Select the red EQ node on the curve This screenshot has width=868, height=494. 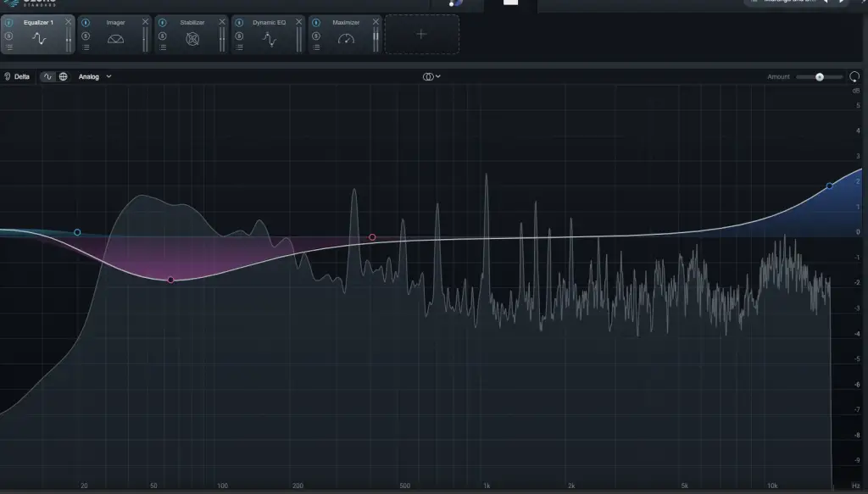click(x=373, y=237)
